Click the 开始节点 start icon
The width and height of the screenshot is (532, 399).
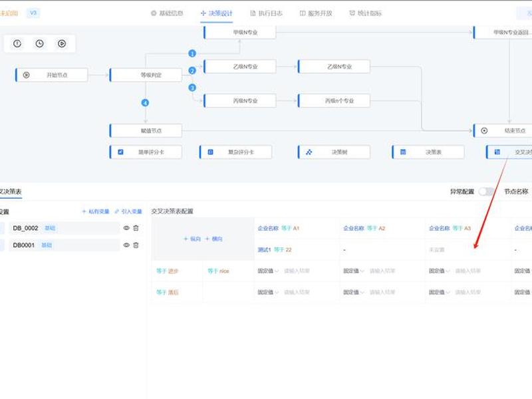pos(26,75)
